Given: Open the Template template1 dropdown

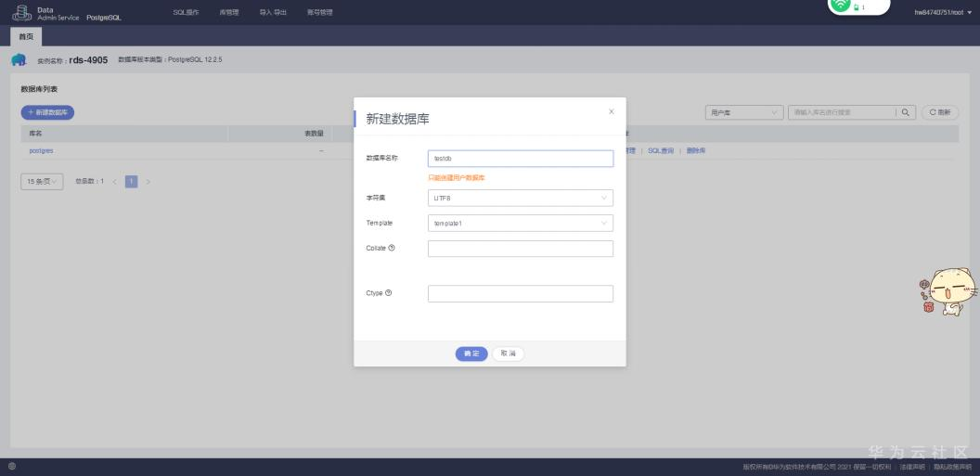Looking at the screenshot, I should 520,223.
